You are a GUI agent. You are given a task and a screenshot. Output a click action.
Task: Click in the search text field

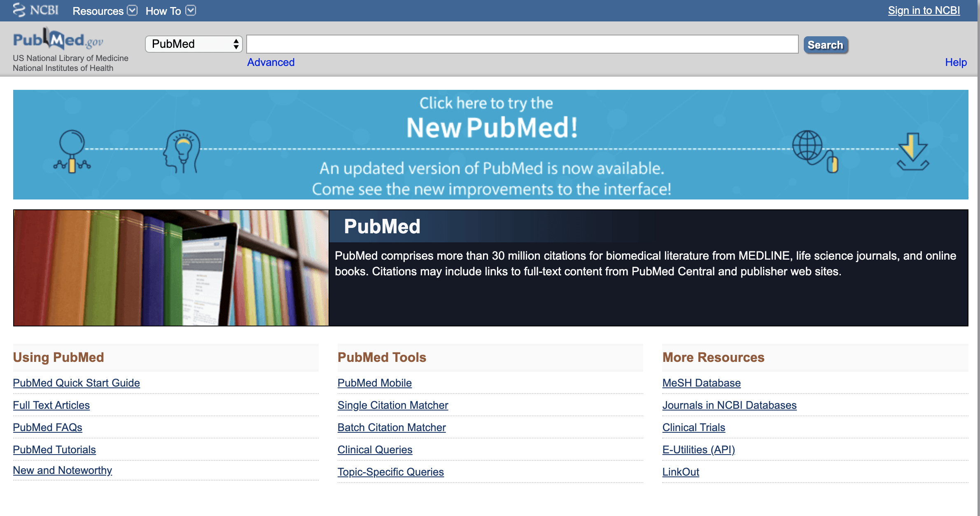tap(522, 44)
